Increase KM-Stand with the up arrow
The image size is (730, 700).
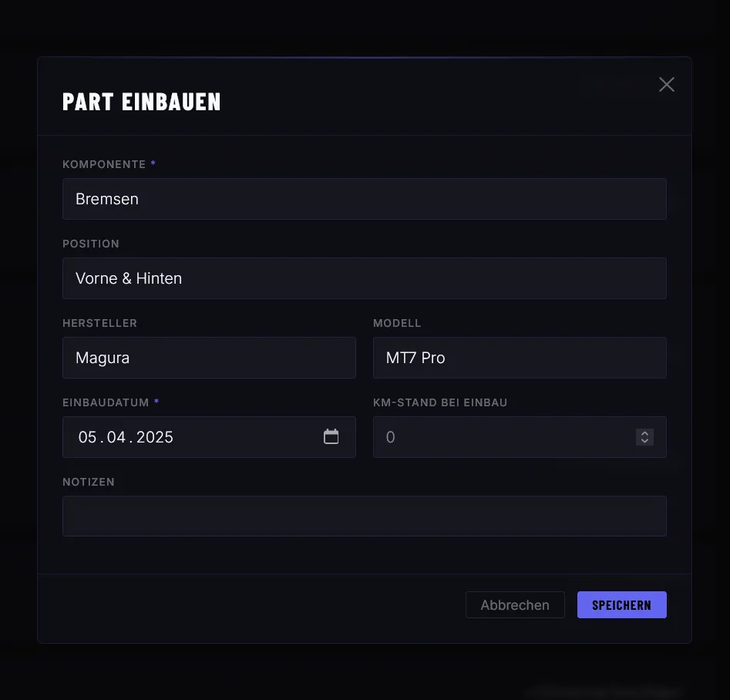pyautogui.click(x=645, y=433)
